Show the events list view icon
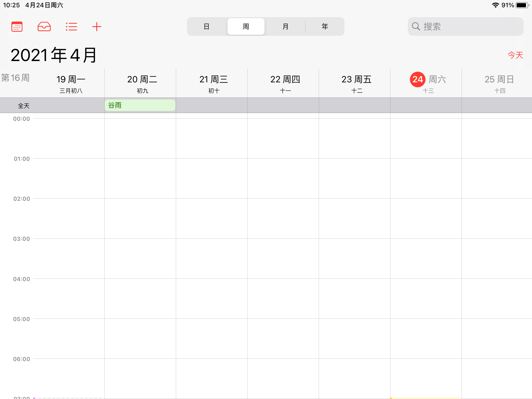Screen dimensions: 532x399 pyautogui.click(x=71, y=26)
